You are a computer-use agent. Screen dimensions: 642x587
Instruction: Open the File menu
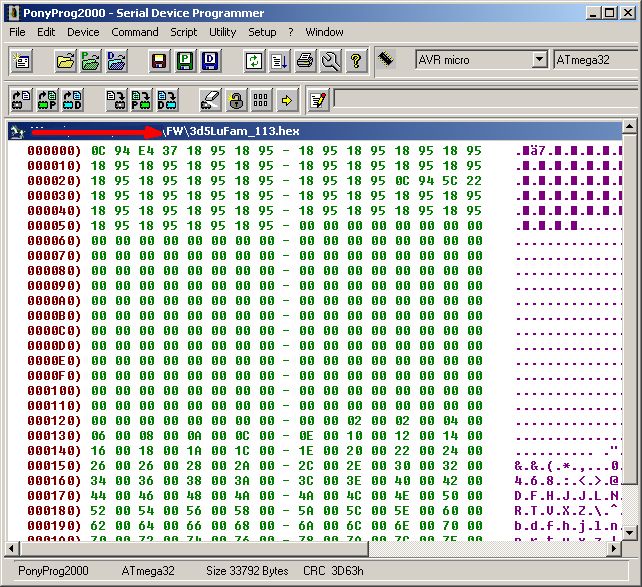[17, 32]
